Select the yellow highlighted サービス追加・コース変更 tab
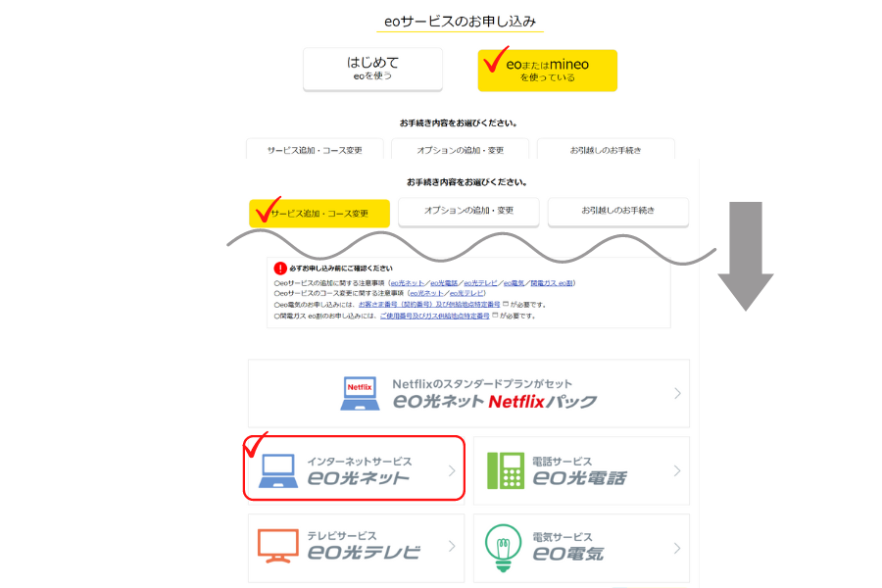 (319, 214)
